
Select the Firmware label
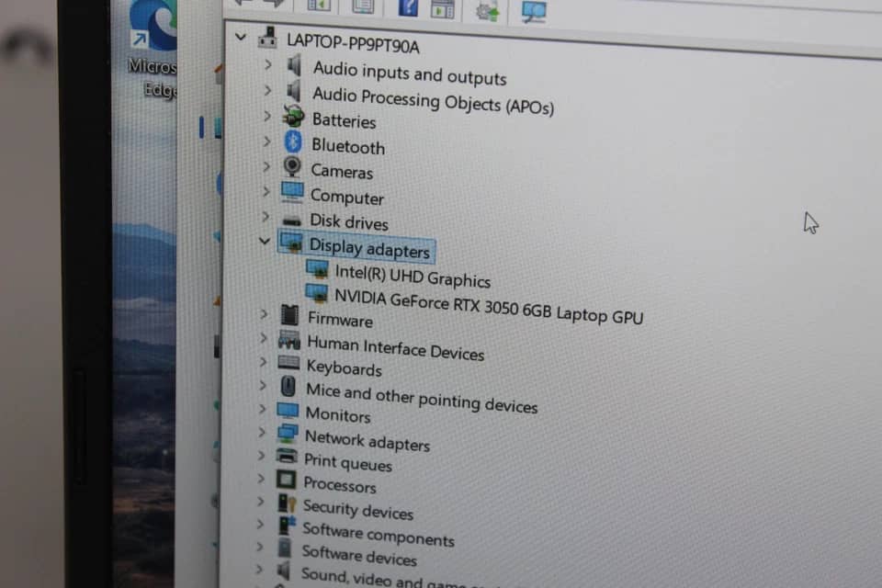click(x=340, y=320)
